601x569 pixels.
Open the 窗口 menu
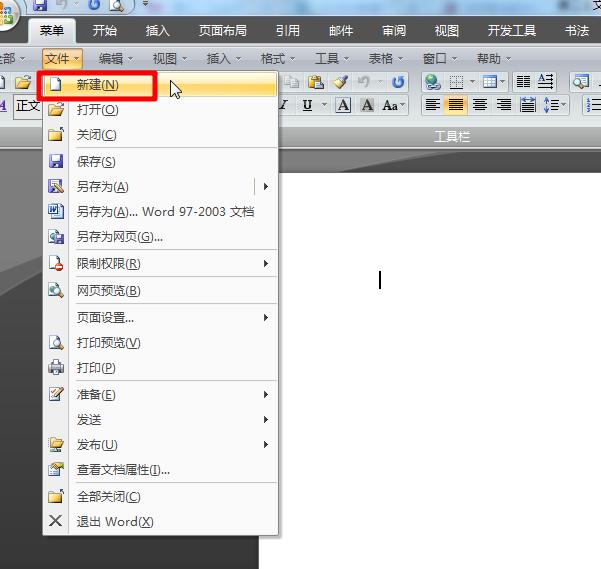point(440,59)
